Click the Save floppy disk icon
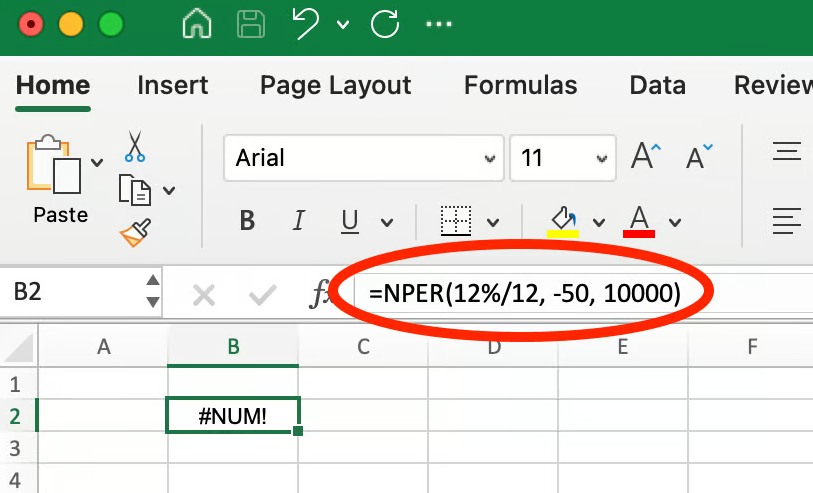Viewport: 813px width, 493px height. (249, 23)
